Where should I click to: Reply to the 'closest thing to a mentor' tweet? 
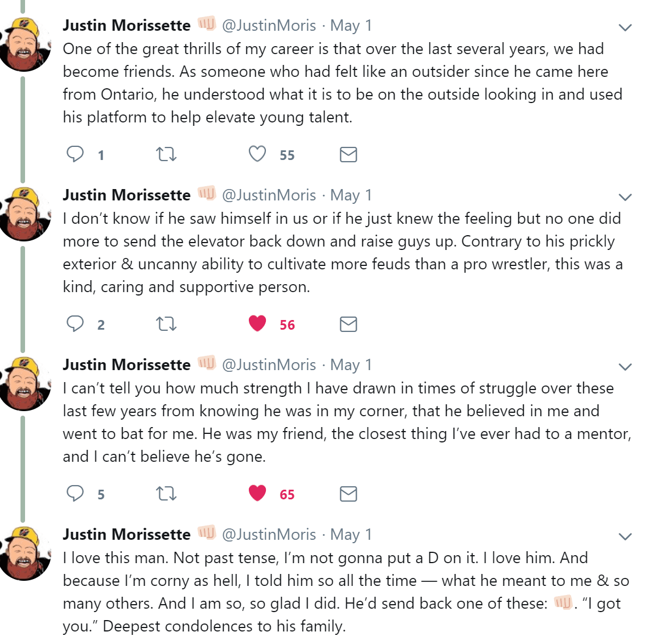pyautogui.click(x=75, y=494)
